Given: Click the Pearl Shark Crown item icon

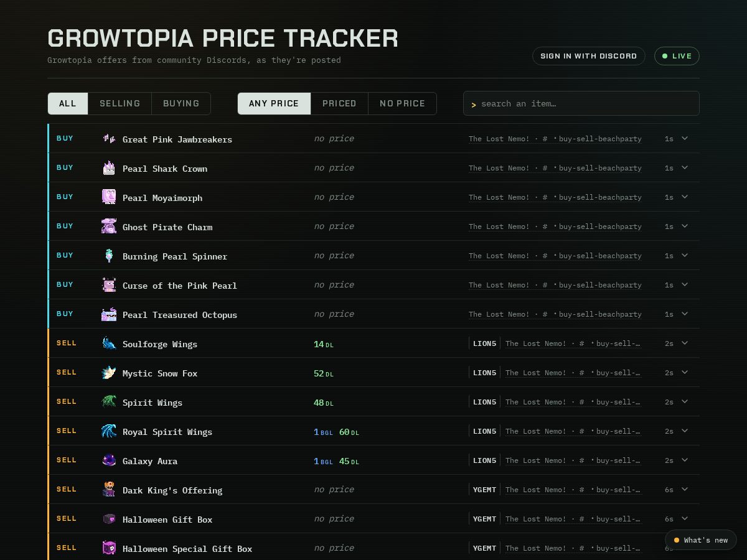Looking at the screenshot, I should click(x=109, y=168).
